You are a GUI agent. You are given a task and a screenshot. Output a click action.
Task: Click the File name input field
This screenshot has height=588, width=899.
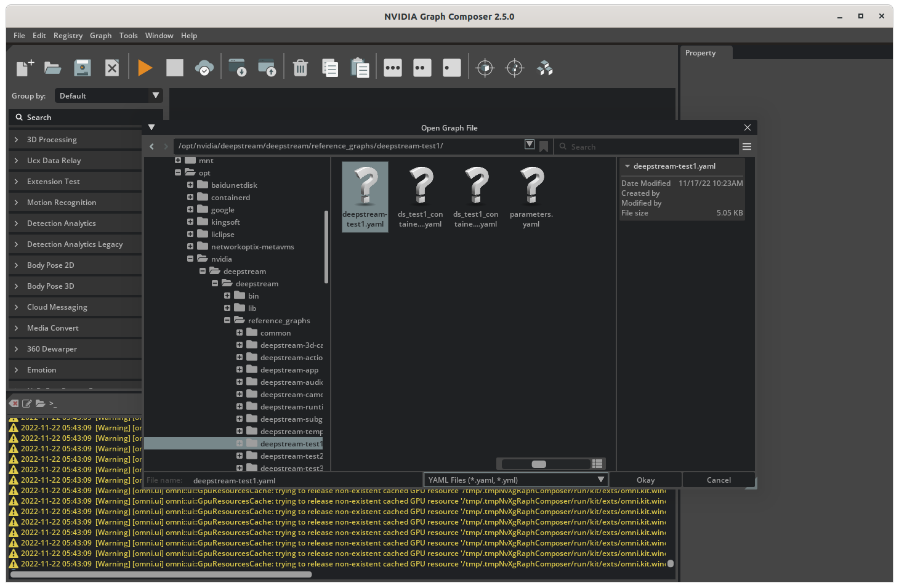tap(305, 481)
